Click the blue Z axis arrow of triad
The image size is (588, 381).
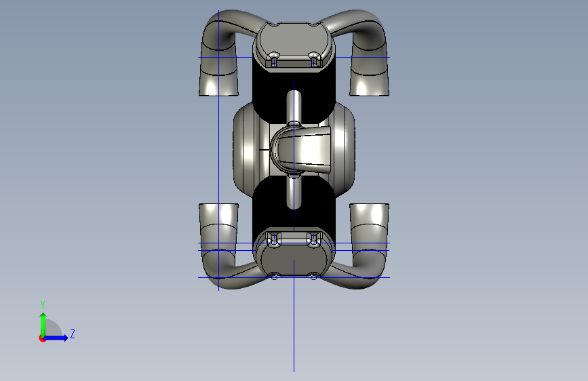pyautogui.click(x=56, y=338)
